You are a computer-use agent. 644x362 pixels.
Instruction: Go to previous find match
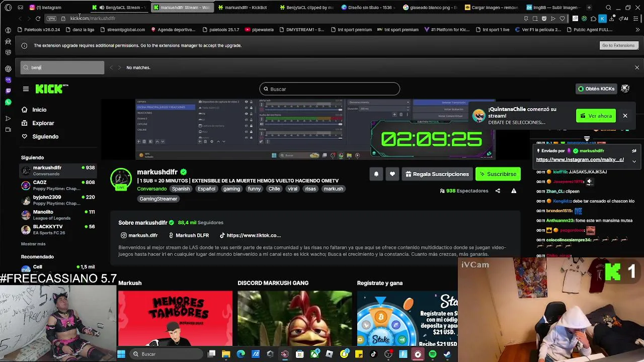click(111, 67)
